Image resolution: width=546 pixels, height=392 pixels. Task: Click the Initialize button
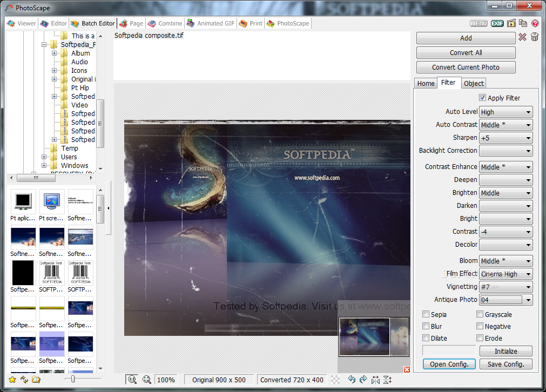pyautogui.click(x=506, y=351)
